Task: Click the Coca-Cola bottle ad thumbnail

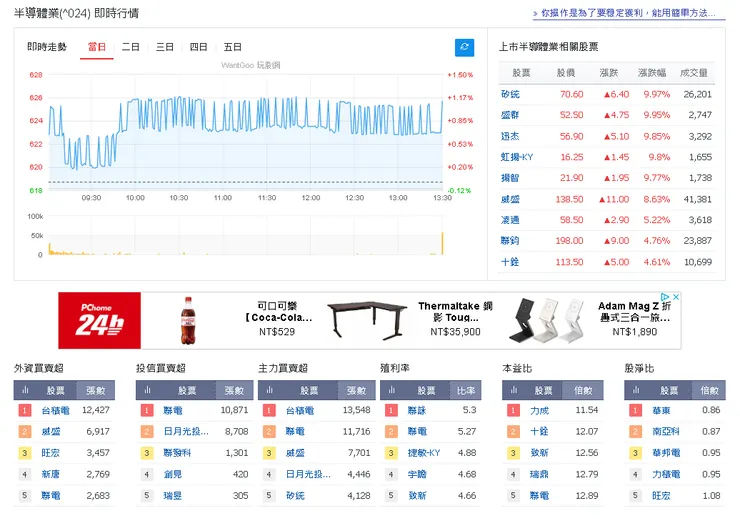Action: 188,320
